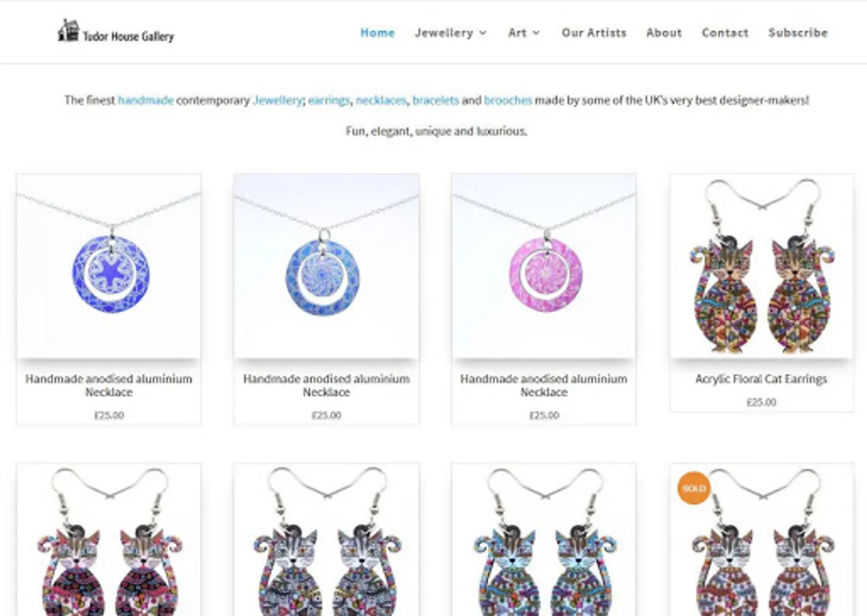
Task: Follow the "brooches" text link
Action: point(508,100)
